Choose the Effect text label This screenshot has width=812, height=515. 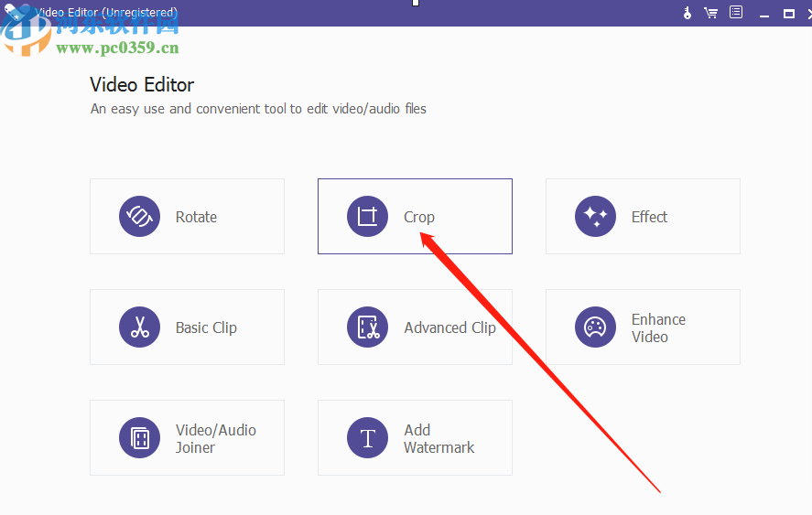tap(649, 217)
